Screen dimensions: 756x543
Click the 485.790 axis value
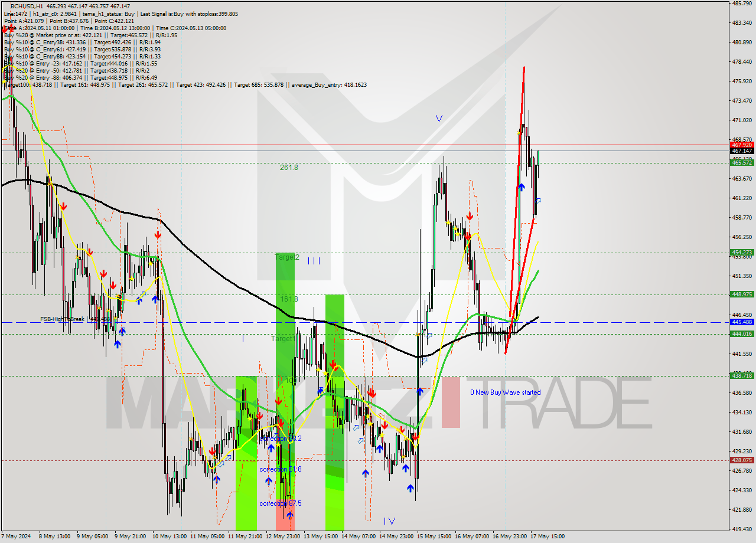tap(741, 4)
